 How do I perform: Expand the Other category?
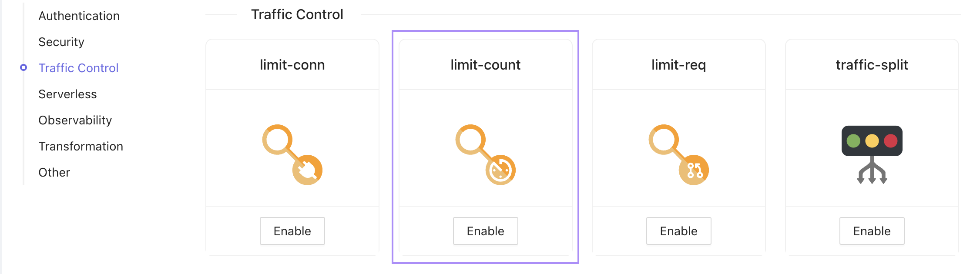[54, 172]
